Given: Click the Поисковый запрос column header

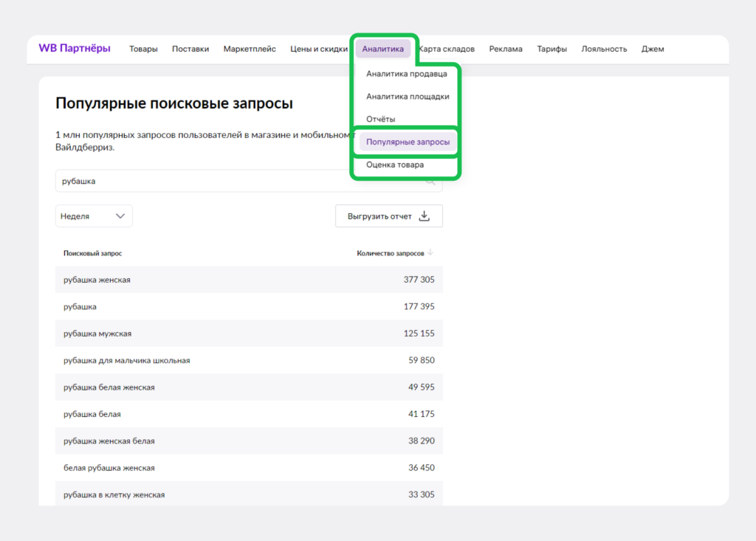Looking at the screenshot, I should 92,253.
